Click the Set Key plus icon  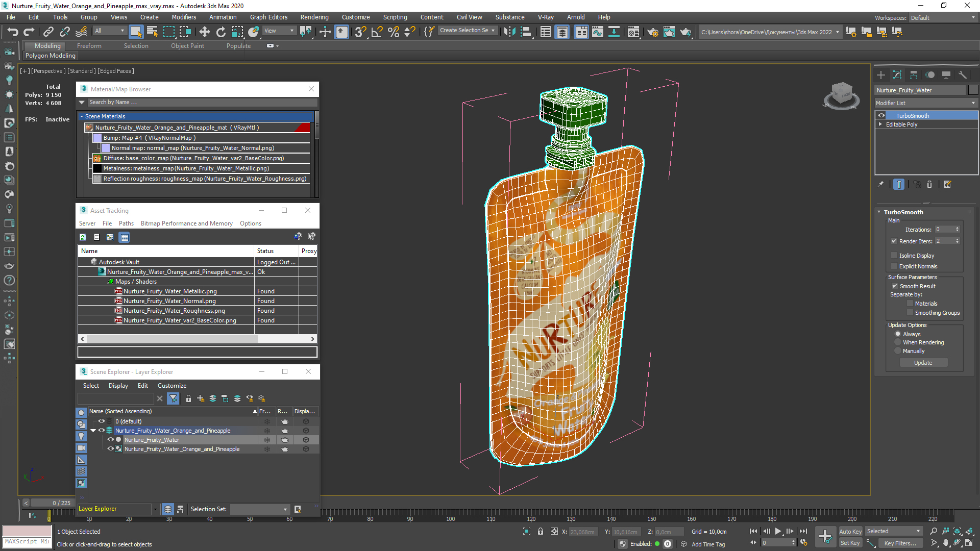pos(825,536)
